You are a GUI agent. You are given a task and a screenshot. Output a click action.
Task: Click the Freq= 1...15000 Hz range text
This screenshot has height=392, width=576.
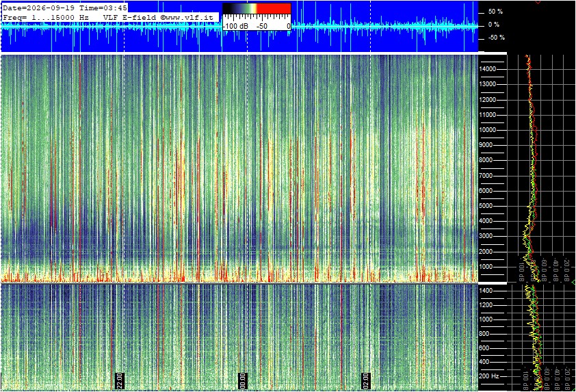46,17
